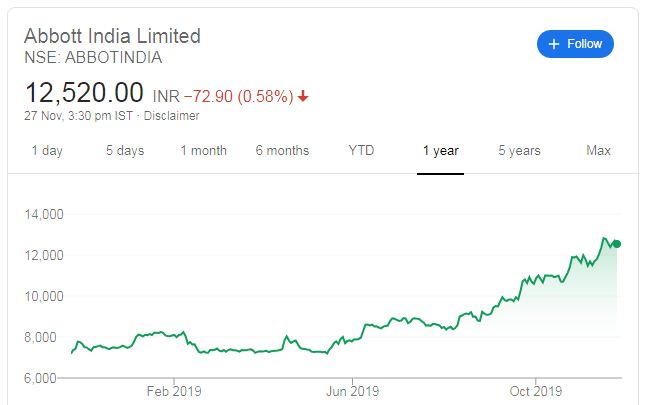The width and height of the screenshot is (648, 405).
Task: Click the blue Follow button
Action: pyautogui.click(x=575, y=44)
